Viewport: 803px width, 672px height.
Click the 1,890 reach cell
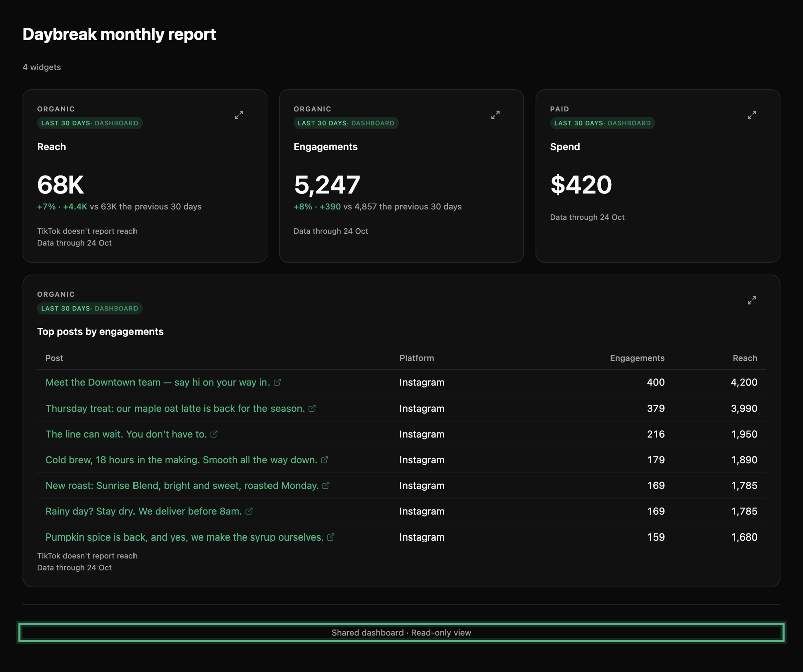(x=744, y=460)
